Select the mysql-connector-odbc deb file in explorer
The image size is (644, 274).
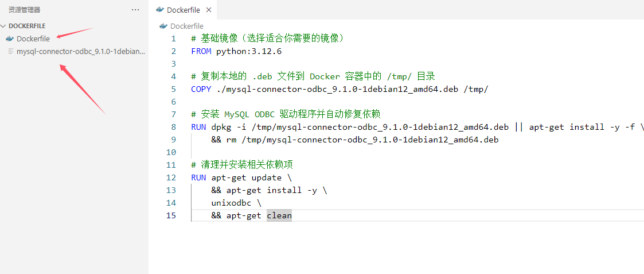coord(80,52)
